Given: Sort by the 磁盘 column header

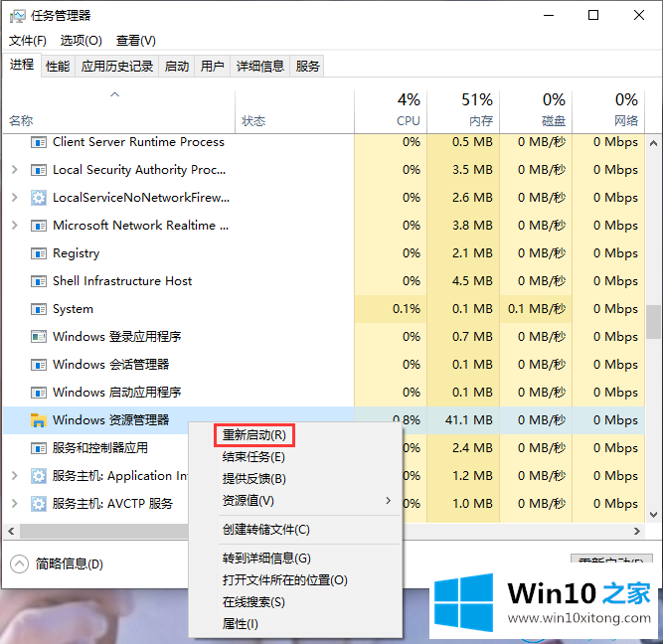Looking at the screenshot, I should tap(536, 110).
